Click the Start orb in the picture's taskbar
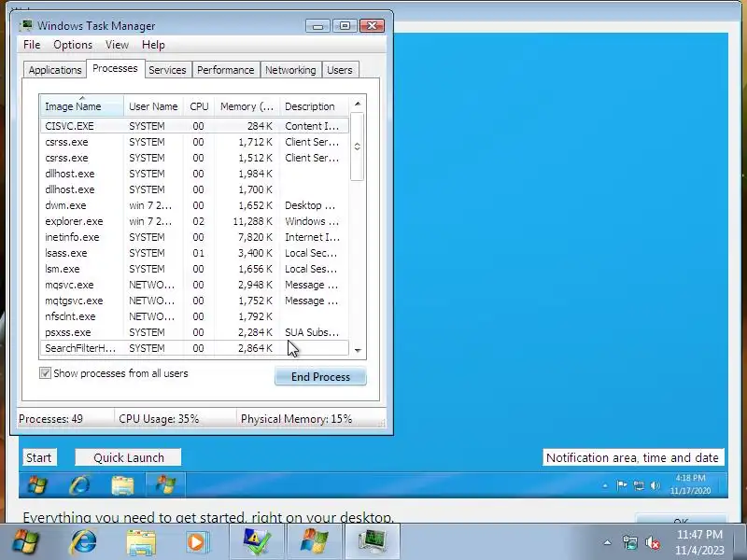747x560 pixels. tap(37, 485)
